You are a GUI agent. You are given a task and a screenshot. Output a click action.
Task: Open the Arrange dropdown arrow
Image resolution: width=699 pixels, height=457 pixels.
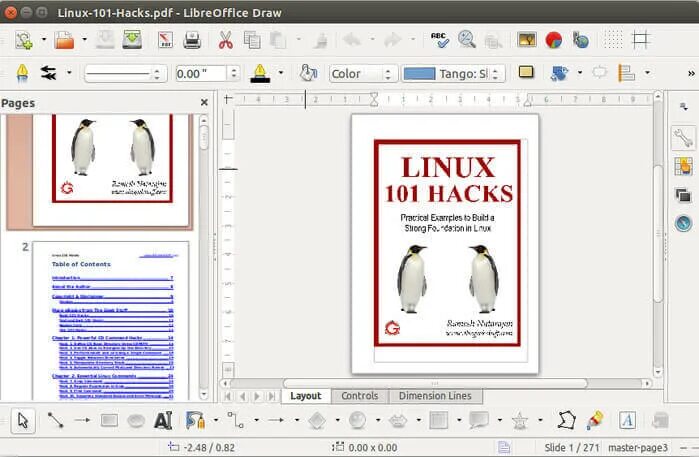coord(580,73)
